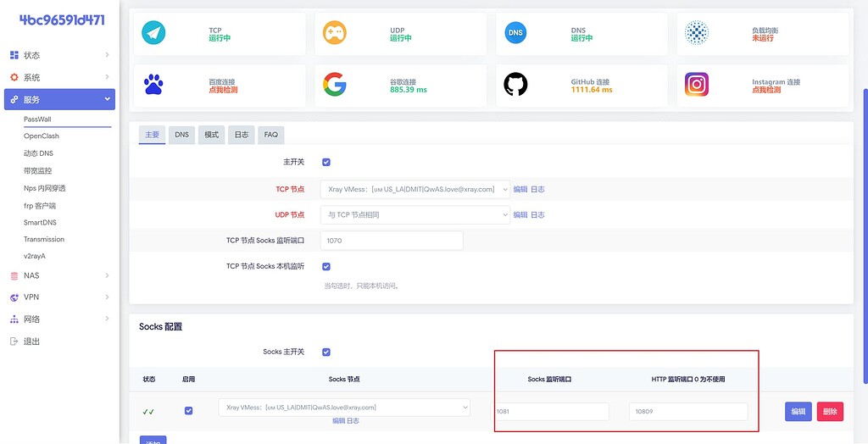Click 日志 link under Socks 节点 dropdown
The image size is (868, 444).
click(353, 421)
